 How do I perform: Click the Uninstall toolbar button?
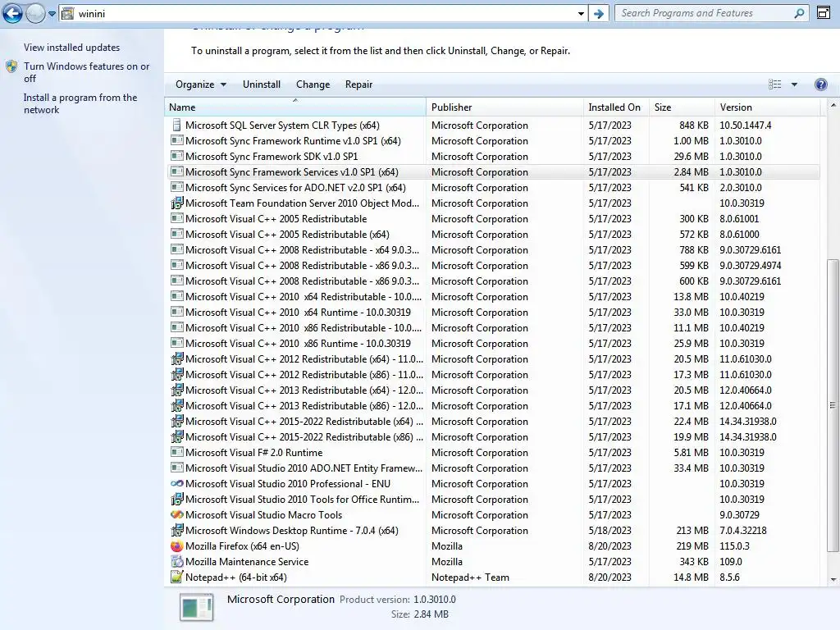pos(262,84)
